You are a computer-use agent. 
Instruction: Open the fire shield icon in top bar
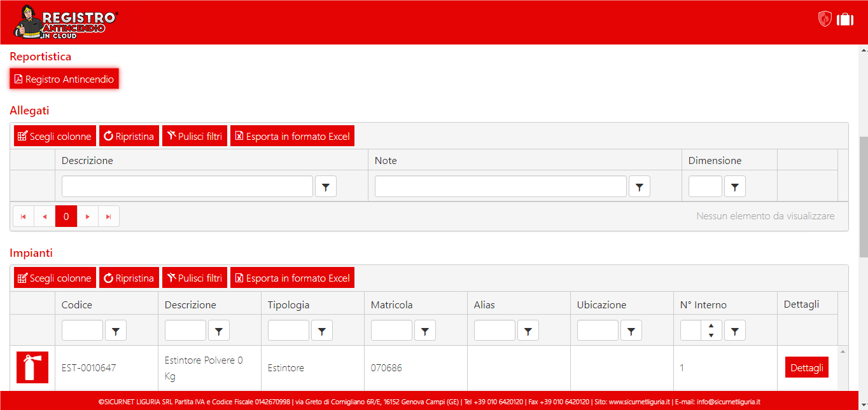click(824, 19)
